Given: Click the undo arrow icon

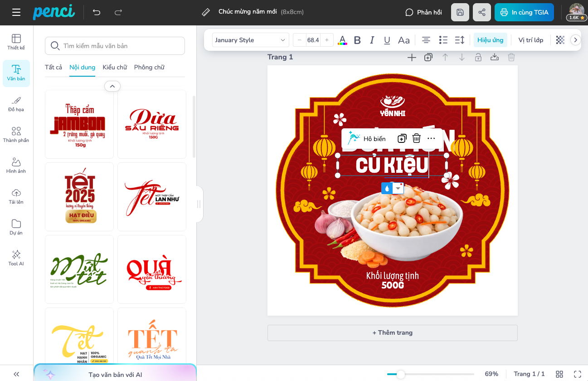Looking at the screenshot, I should pos(97,12).
